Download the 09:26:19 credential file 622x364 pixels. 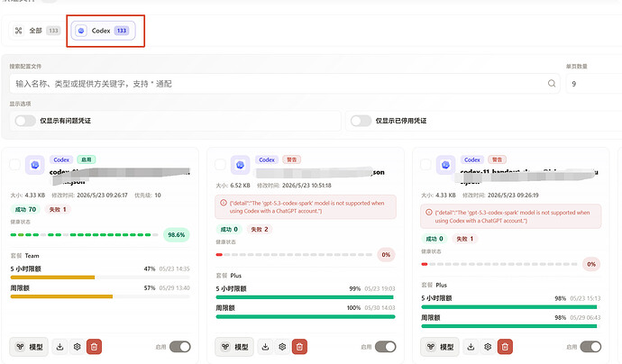(x=471, y=347)
